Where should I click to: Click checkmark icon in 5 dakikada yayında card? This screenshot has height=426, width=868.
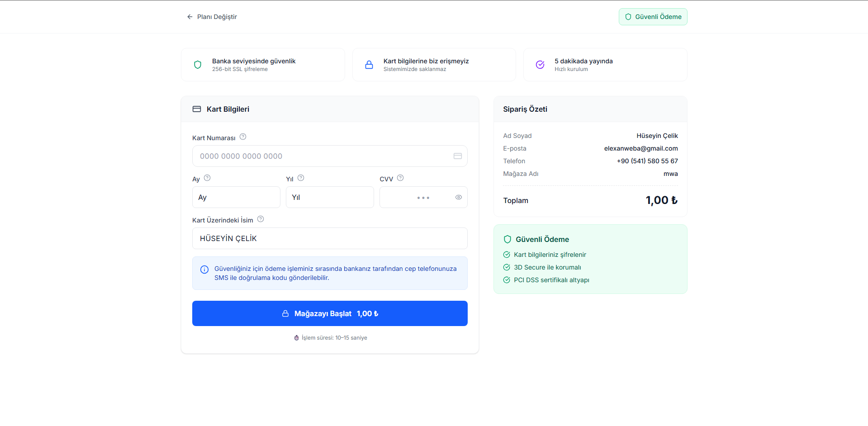pyautogui.click(x=540, y=65)
